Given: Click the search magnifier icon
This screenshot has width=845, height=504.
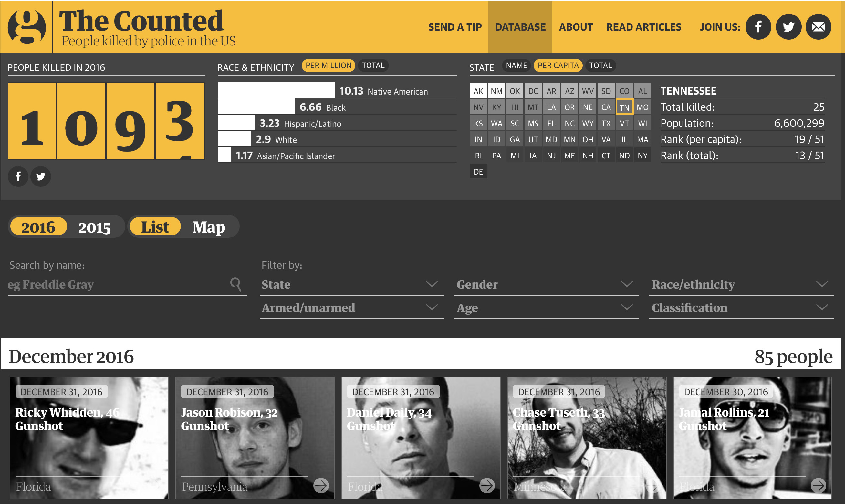Looking at the screenshot, I should point(235,284).
